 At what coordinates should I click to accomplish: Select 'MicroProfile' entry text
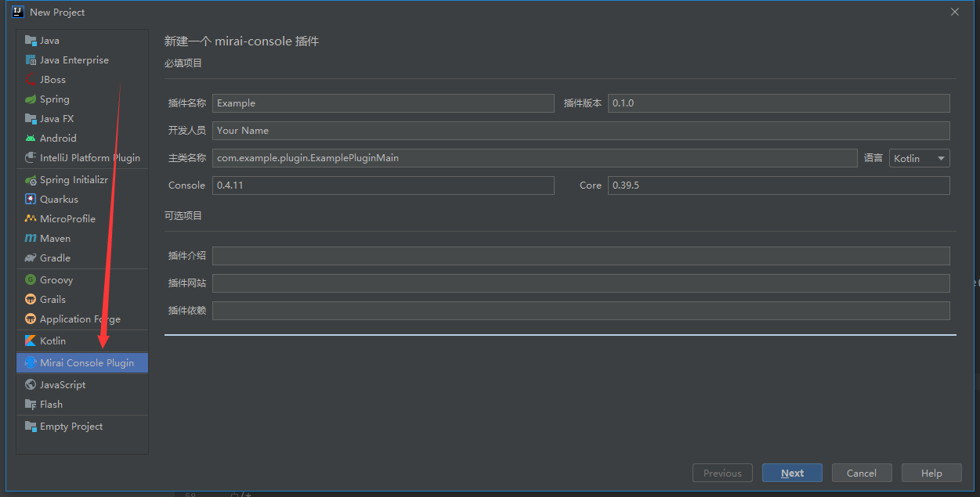(x=67, y=219)
